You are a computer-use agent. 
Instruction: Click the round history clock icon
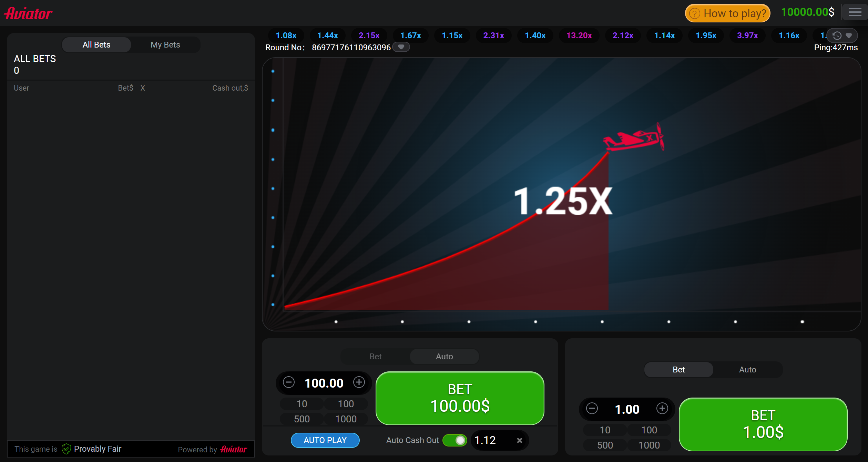pyautogui.click(x=837, y=35)
